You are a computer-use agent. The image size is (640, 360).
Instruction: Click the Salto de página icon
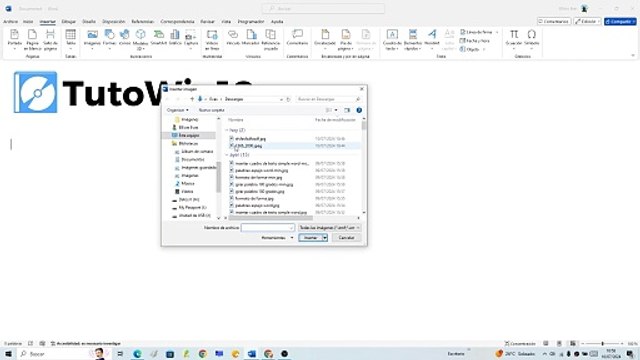coord(50,35)
